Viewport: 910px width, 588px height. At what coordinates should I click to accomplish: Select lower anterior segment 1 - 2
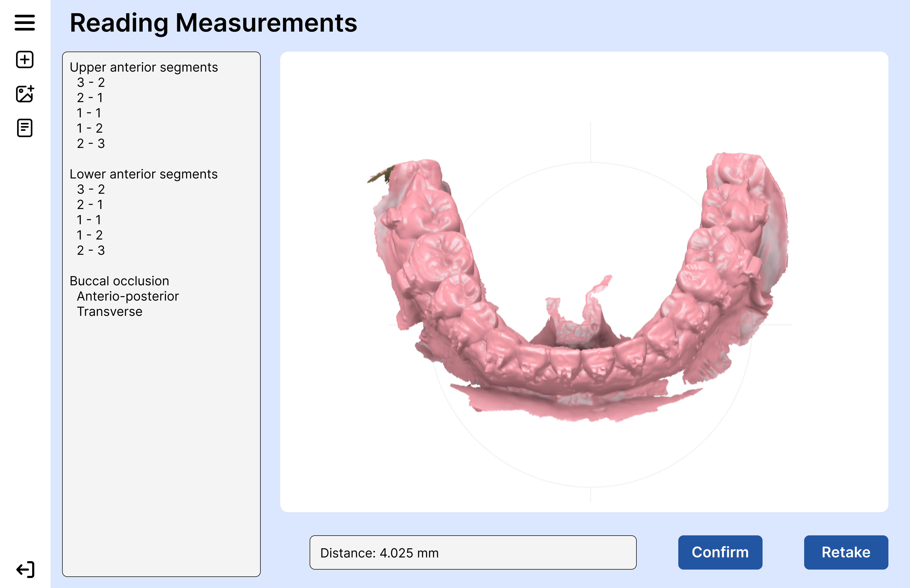[x=90, y=235]
